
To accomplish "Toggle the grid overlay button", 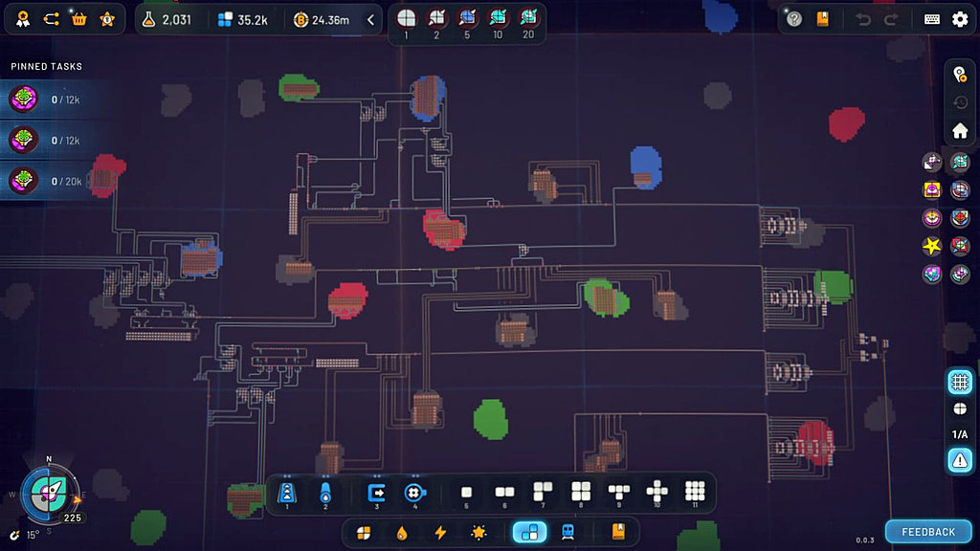I will point(960,381).
